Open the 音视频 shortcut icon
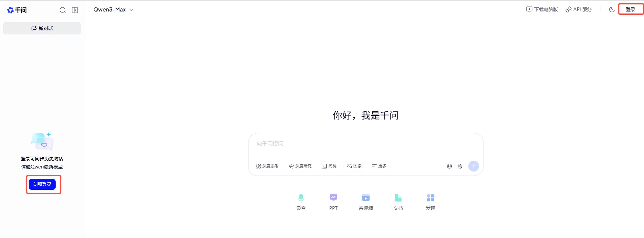The height and width of the screenshot is (238, 644). pos(366,202)
